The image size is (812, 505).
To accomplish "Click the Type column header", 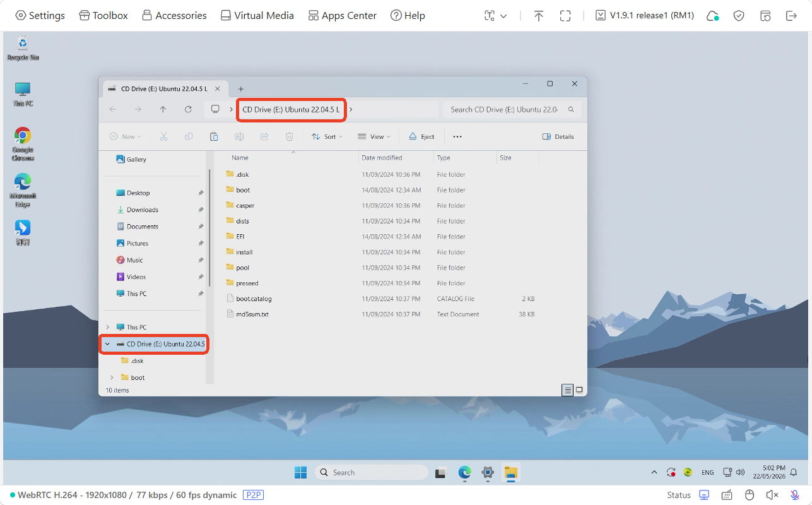I will point(465,158).
